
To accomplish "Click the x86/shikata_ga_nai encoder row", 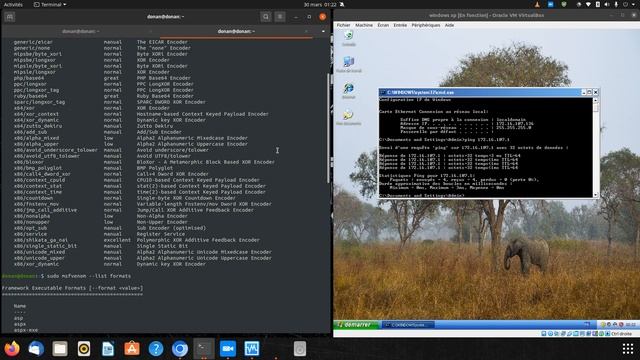I will (x=137, y=240).
